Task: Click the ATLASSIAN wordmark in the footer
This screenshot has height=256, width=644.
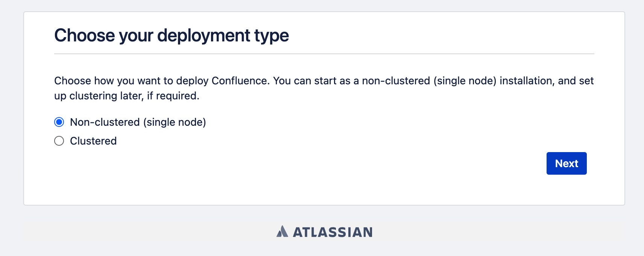Action: [x=333, y=232]
